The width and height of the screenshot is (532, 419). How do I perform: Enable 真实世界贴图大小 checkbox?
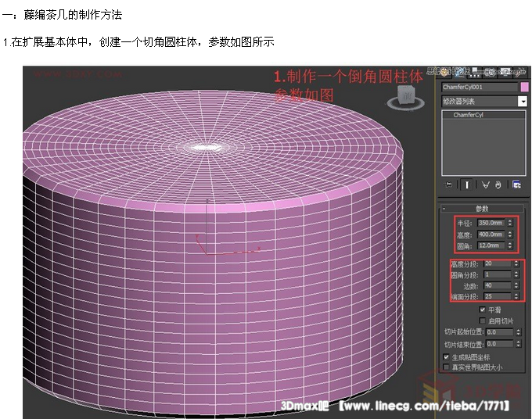point(446,367)
